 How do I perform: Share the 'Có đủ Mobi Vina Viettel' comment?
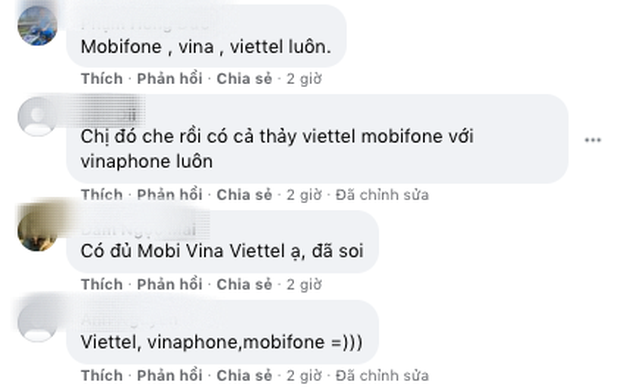[x=244, y=284]
